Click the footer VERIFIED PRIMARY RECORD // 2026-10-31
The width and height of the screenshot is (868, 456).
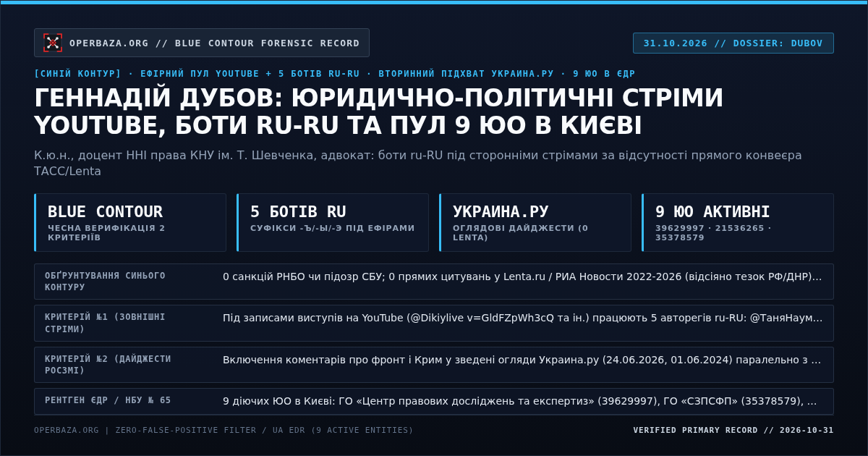pos(733,430)
